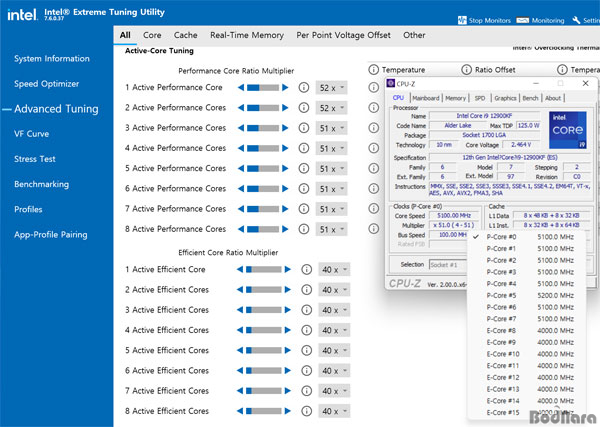Open the Memory tab in CPU-Z
The height and width of the screenshot is (427, 600).
coord(455,98)
